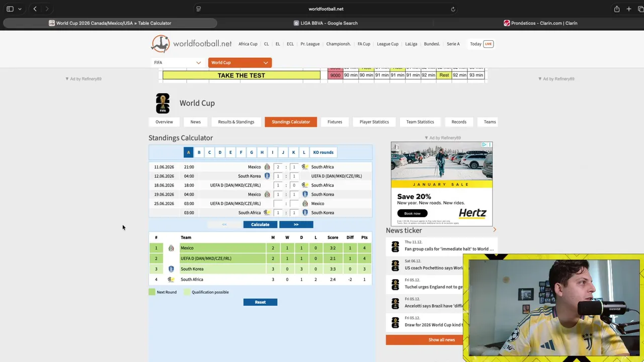Open the red arrow beside News ticker
The height and width of the screenshot is (362, 644).
click(495, 230)
